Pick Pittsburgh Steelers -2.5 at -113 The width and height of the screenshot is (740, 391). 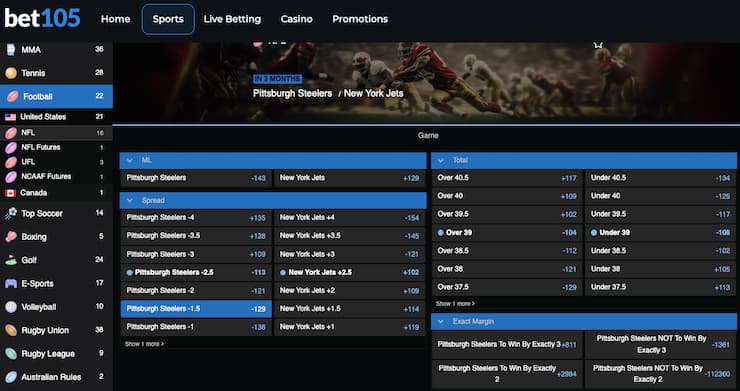click(x=196, y=272)
